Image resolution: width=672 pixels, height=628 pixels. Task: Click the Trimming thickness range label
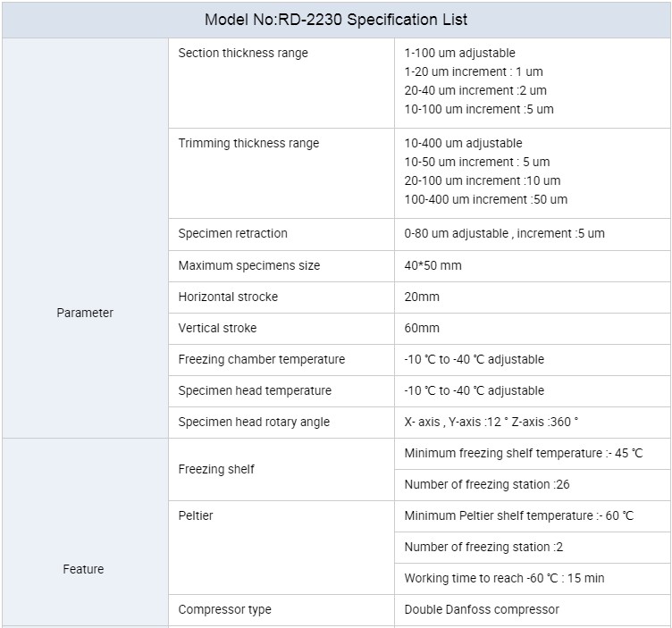click(x=248, y=143)
